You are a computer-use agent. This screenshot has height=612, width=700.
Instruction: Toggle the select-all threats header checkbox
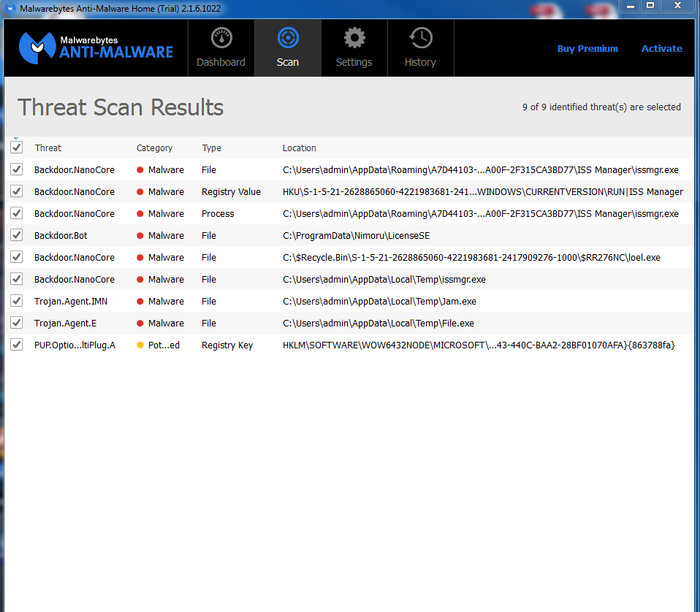17,148
